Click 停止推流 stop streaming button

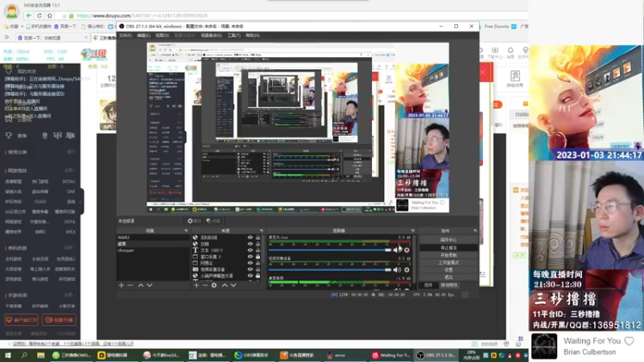pyautogui.click(x=448, y=248)
